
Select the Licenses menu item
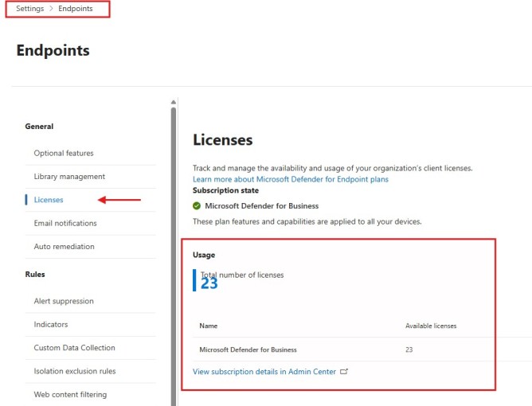pos(49,200)
